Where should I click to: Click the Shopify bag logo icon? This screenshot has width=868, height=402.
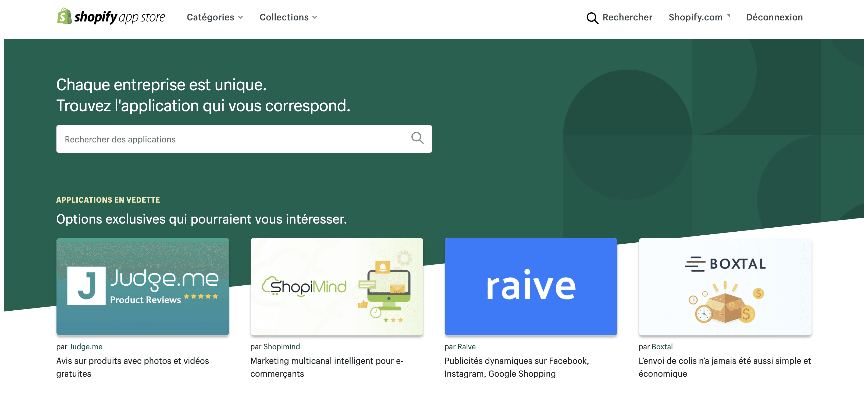[x=64, y=16]
